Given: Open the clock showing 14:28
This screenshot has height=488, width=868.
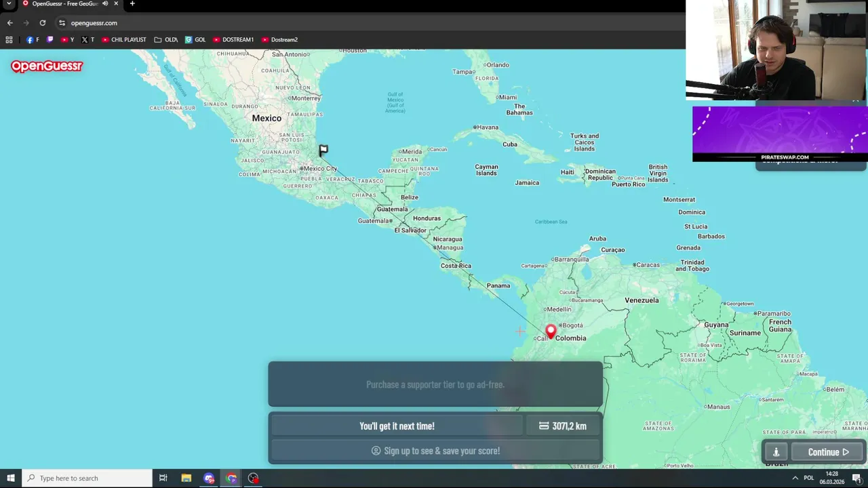Looking at the screenshot, I should point(832,478).
